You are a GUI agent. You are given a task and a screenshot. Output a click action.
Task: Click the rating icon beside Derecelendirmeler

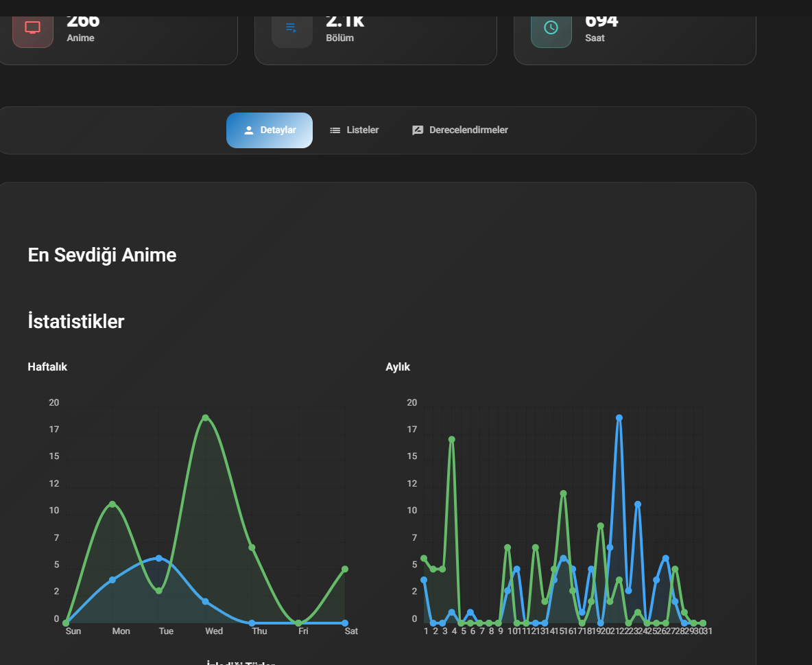418,130
